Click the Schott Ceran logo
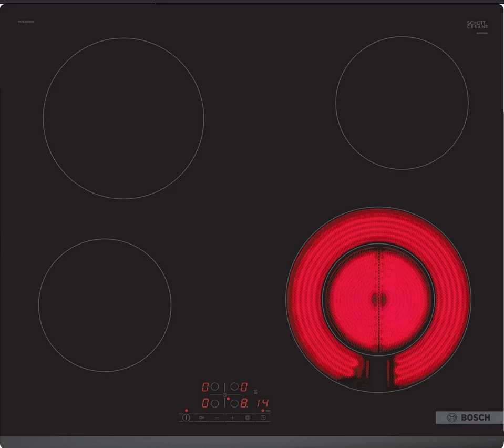504x448 pixels. [x=477, y=25]
